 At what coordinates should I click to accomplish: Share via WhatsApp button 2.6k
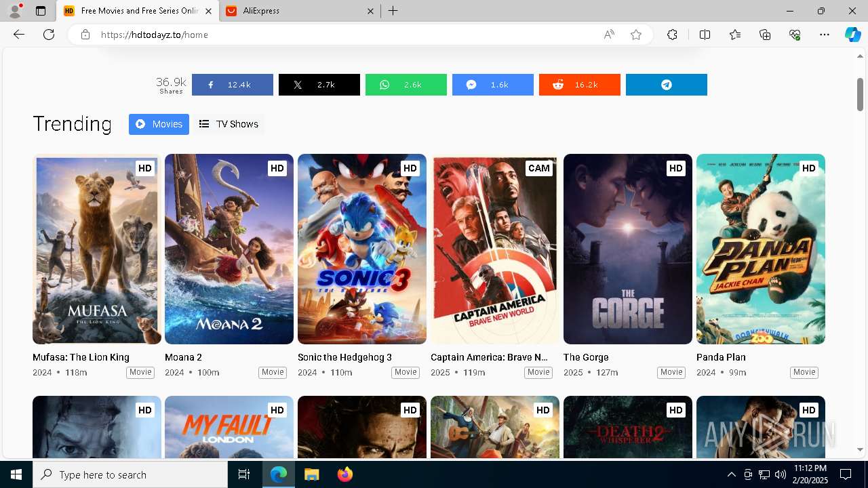(x=406, y=85)
